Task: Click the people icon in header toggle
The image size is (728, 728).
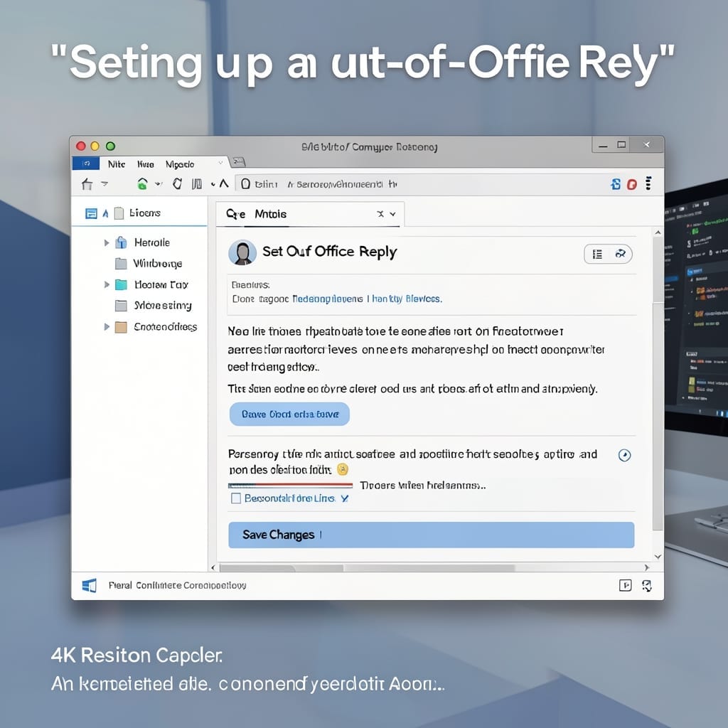Action: click(x=620, y=254)
